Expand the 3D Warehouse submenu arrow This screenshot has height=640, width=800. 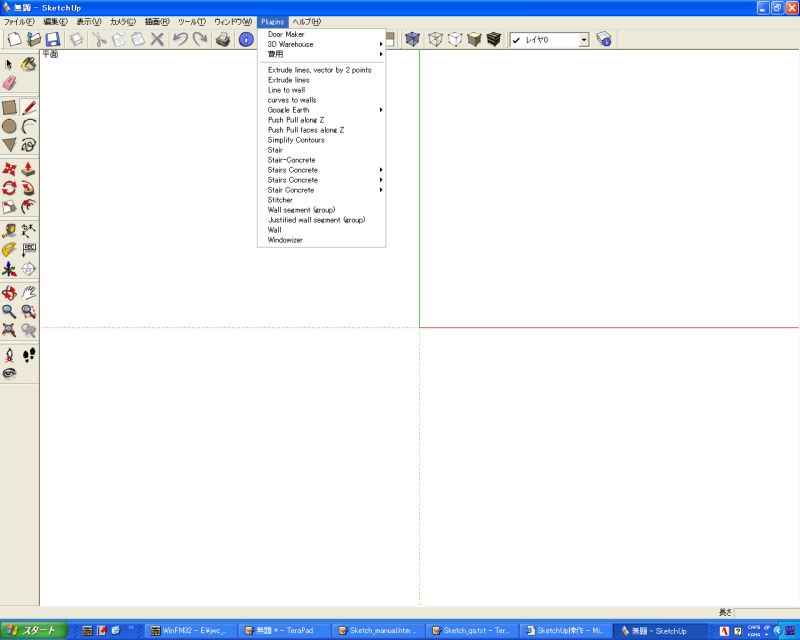[381, 44]
